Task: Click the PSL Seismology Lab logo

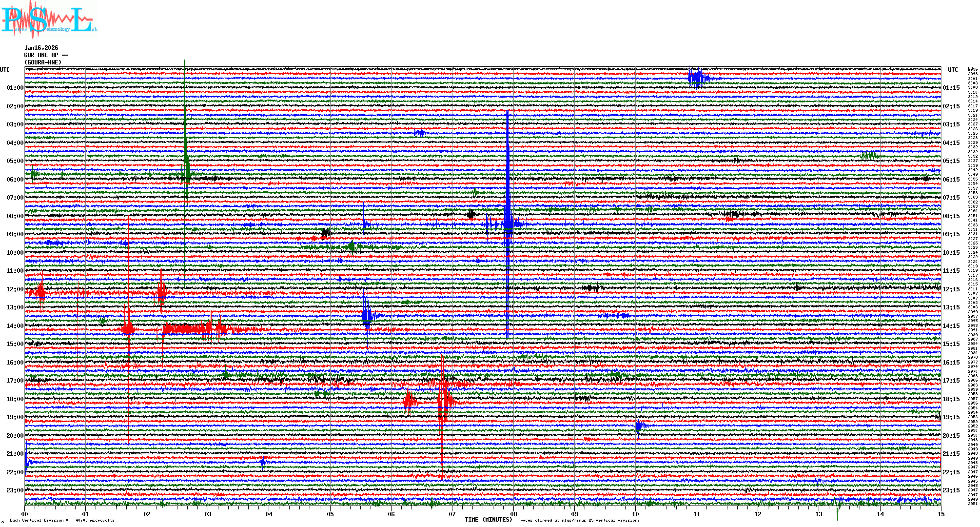Action: tap(49, 20)
